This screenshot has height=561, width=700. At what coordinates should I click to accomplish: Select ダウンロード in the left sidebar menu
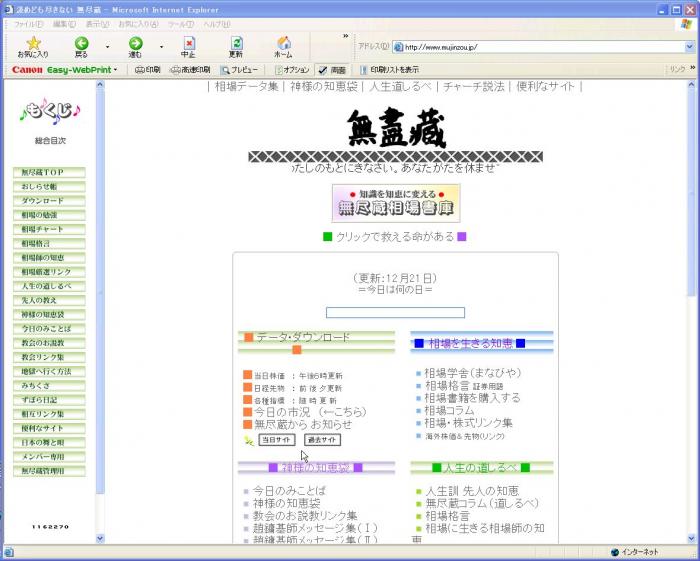click(49, 201)
